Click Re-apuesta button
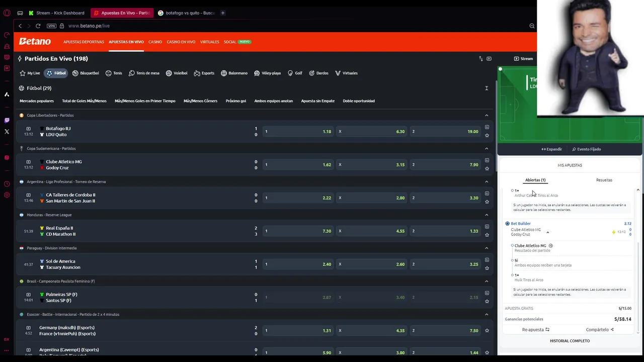Screen dimensions: 644x362 tap(536, 330)
